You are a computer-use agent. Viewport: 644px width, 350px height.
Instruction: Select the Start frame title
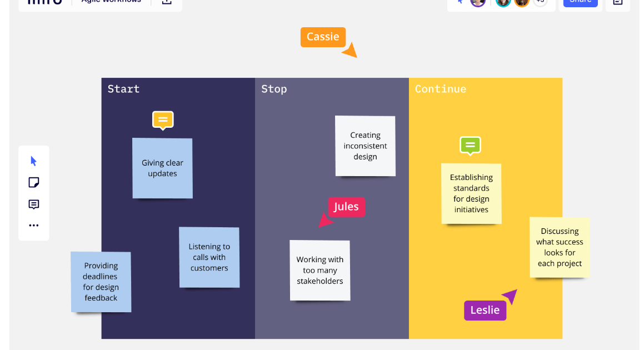point(123,89)
